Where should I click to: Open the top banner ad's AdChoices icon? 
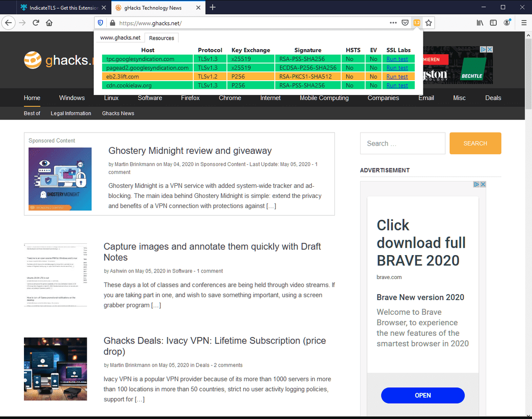coord(483,50)
